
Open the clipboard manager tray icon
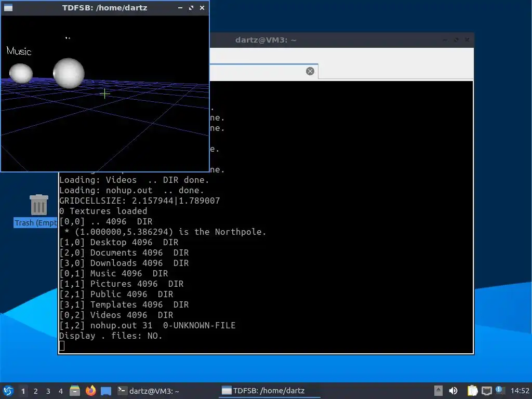coord(472,391)
